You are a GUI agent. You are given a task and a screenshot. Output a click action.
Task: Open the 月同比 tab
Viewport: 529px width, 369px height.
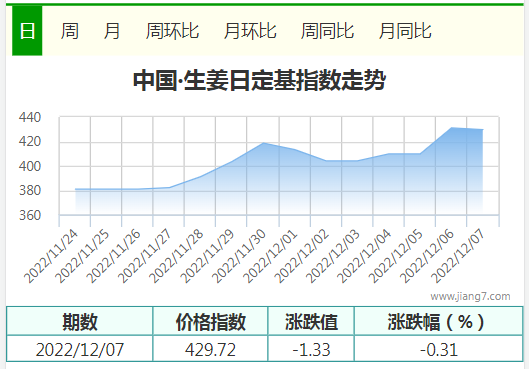405,31
